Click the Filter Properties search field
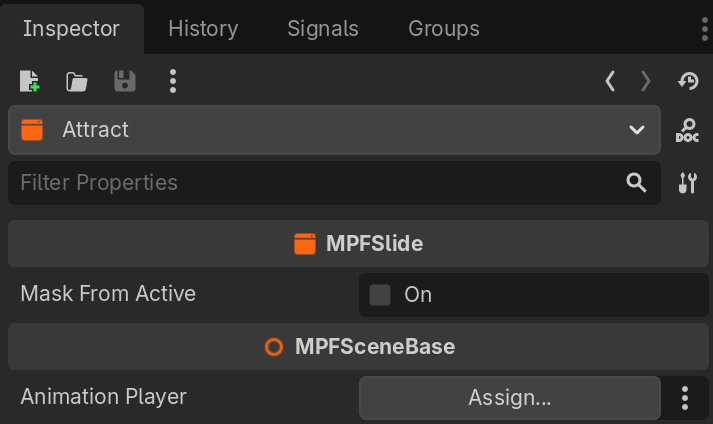The image size is (713, 424). [x=310, y=182]
